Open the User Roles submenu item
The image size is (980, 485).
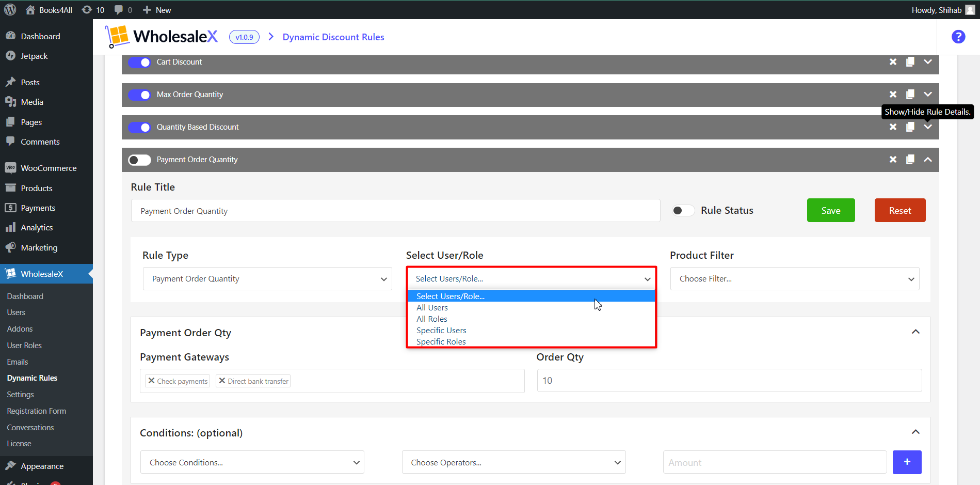(24, 345)
